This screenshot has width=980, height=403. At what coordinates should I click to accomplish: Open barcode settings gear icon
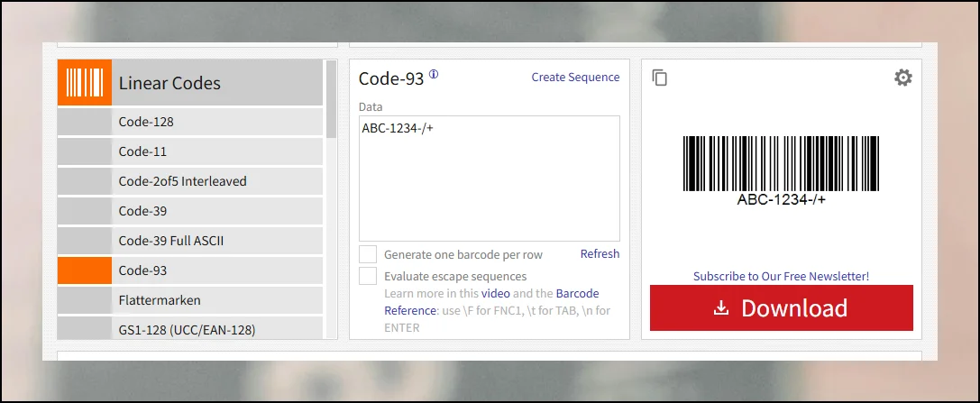coord(902,78)
